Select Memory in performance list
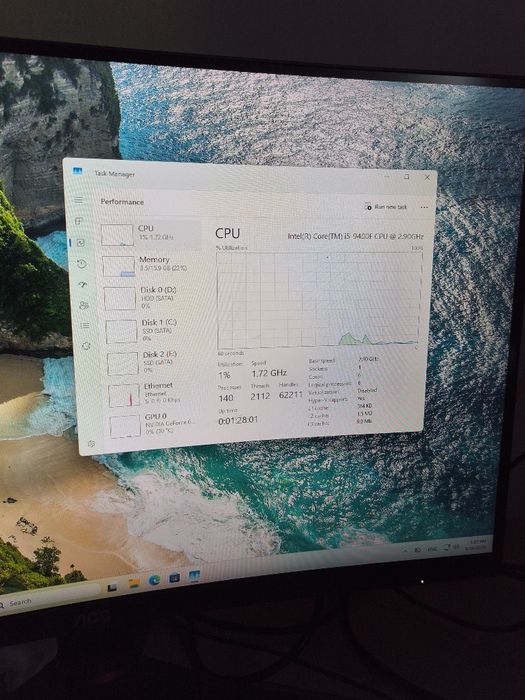 [x=152, y=265]
